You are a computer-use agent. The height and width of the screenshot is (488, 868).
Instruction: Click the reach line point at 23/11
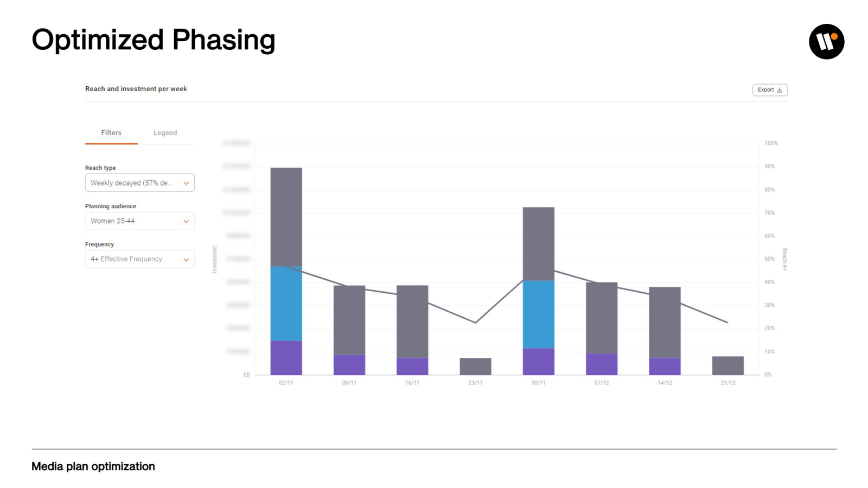tap(475, 323)
